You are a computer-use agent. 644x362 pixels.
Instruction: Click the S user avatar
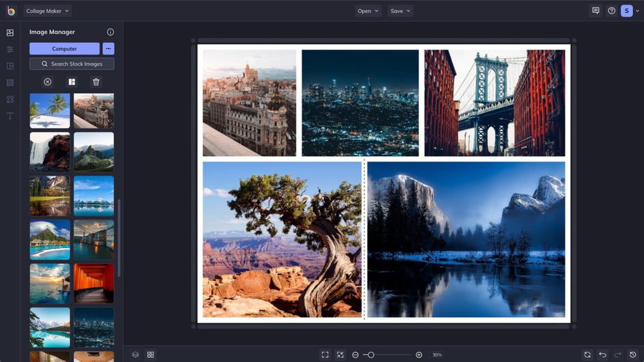click(627, 11)
